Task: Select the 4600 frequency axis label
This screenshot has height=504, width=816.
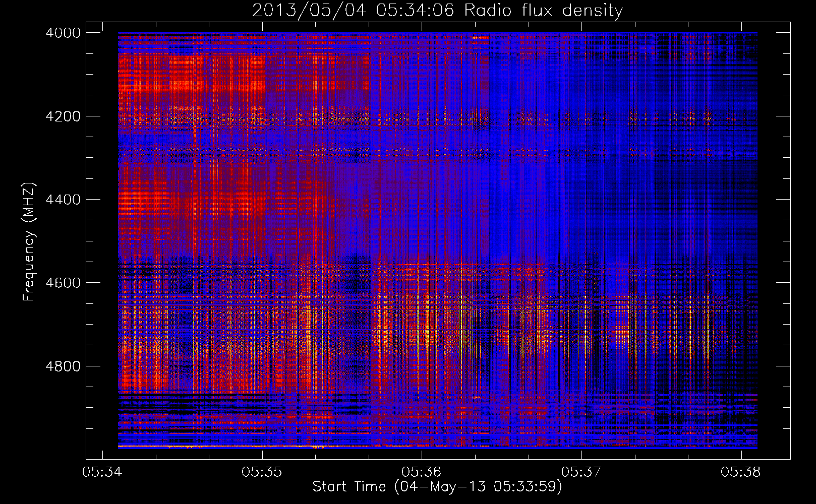Action: pos(63,283)
